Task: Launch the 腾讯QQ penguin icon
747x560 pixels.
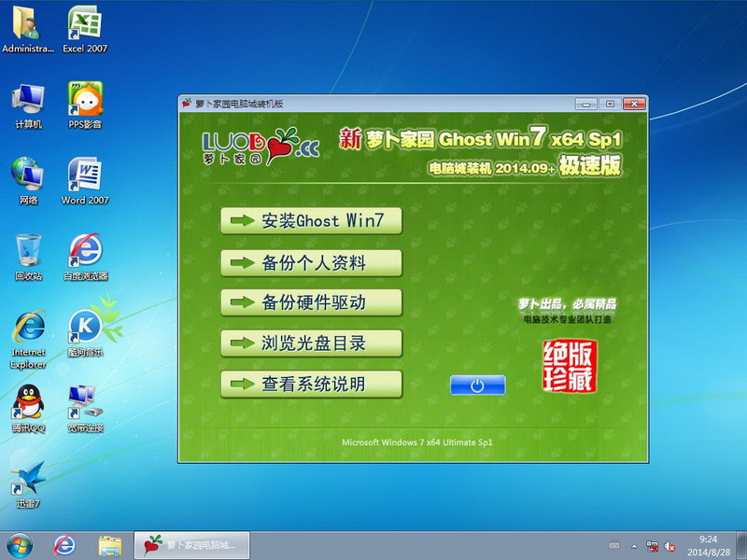Action: [x=29, y=409]
